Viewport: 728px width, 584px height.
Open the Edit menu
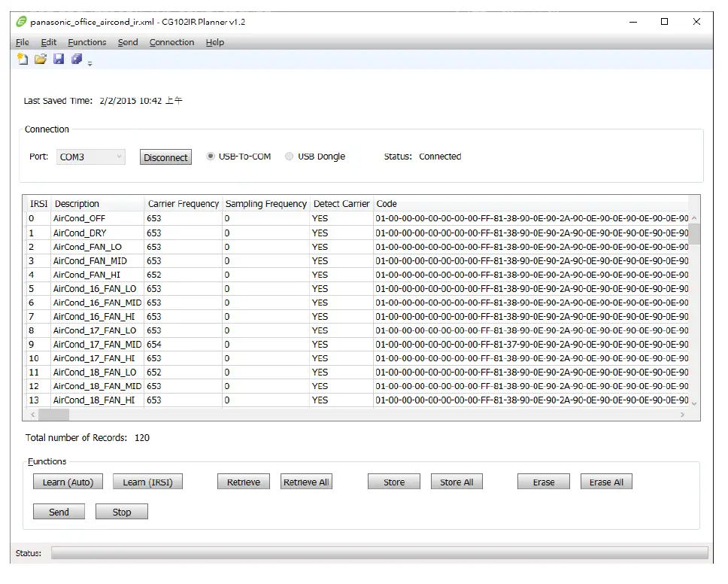click(x=49, y=42)
